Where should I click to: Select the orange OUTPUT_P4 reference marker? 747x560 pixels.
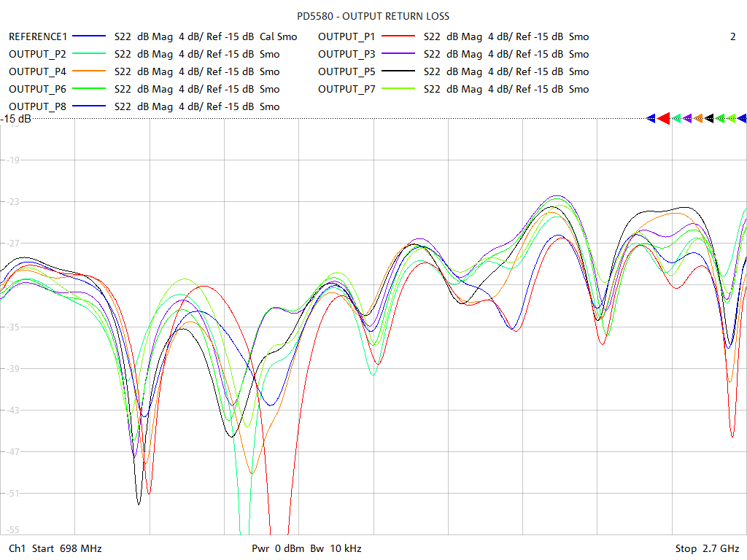click(699, 119)
